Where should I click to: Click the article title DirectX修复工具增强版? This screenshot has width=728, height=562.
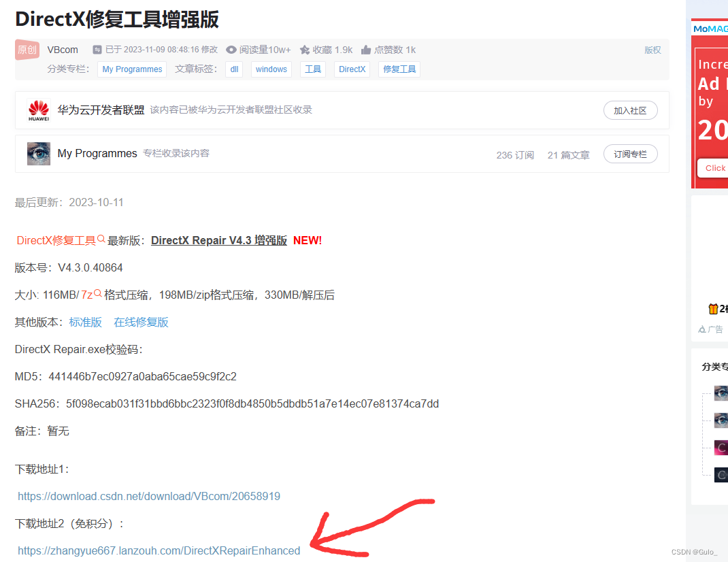pos(117,20)
